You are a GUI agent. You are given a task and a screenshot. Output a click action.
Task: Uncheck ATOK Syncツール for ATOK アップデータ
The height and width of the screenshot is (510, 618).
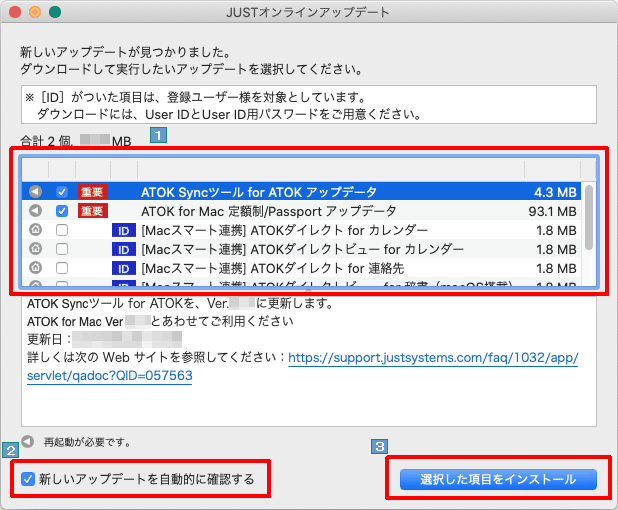click(62, 192)
